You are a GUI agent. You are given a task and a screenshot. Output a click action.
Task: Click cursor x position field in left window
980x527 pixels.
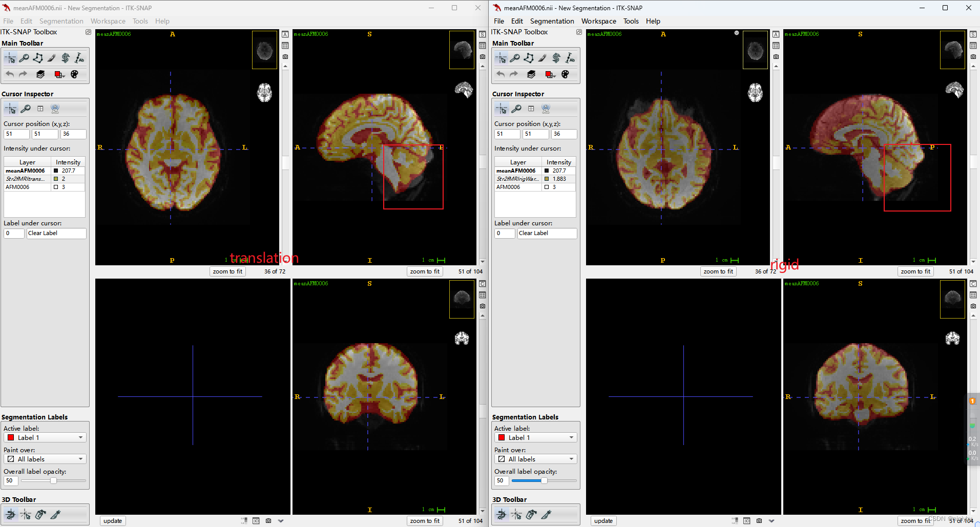(16, 134)
